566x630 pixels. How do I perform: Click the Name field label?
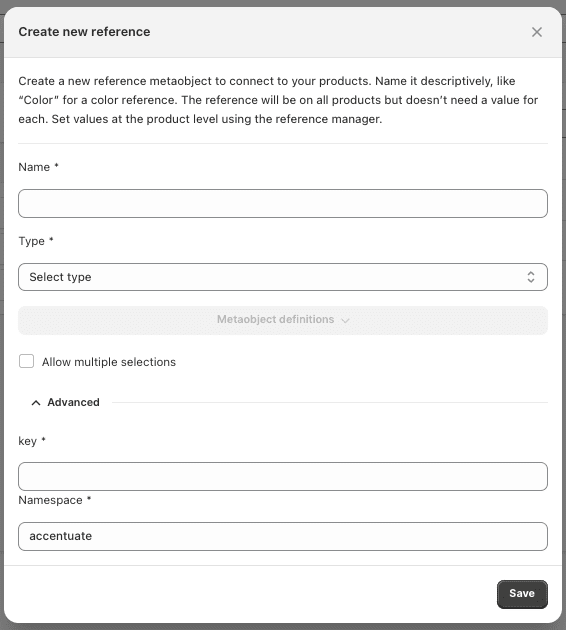(34, 167)
